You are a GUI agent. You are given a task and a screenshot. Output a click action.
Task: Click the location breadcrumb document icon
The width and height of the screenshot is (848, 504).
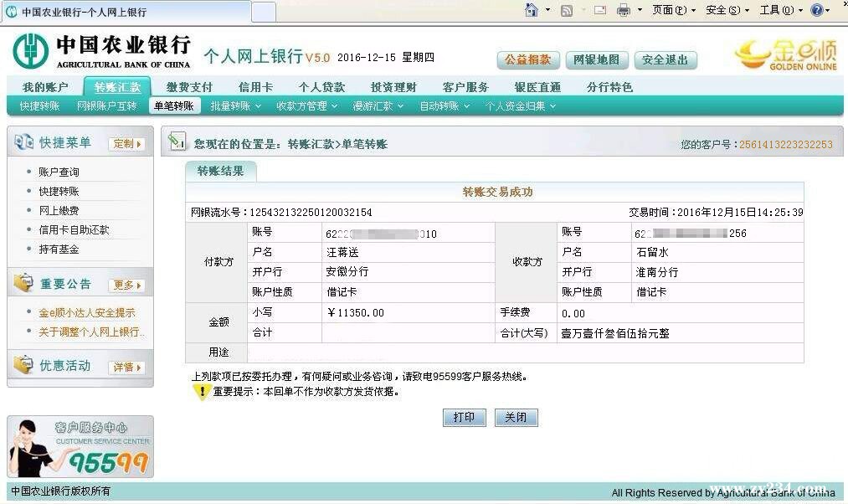point(177,141)
